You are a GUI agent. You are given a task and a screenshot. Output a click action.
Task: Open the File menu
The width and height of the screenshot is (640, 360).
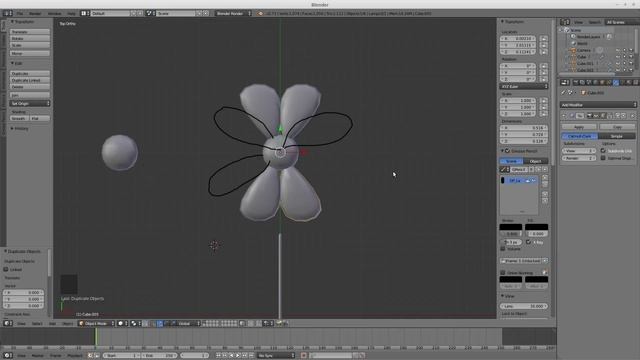coord(20,13)
